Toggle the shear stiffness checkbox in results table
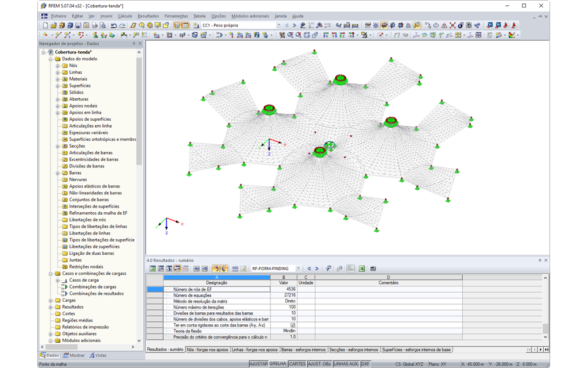The height and width of the screenshot is (368, 588). point(293,325)
